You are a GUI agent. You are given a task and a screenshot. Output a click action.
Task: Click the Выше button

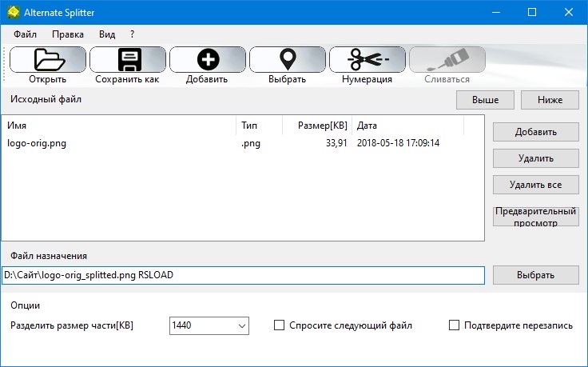click(485, 100)
